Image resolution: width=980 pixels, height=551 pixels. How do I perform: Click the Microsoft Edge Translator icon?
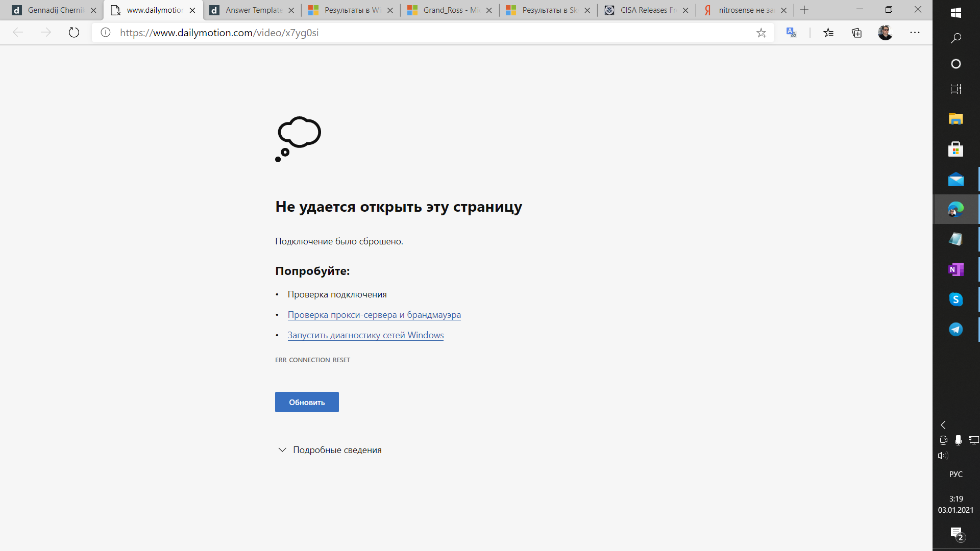tap(792, 32)
